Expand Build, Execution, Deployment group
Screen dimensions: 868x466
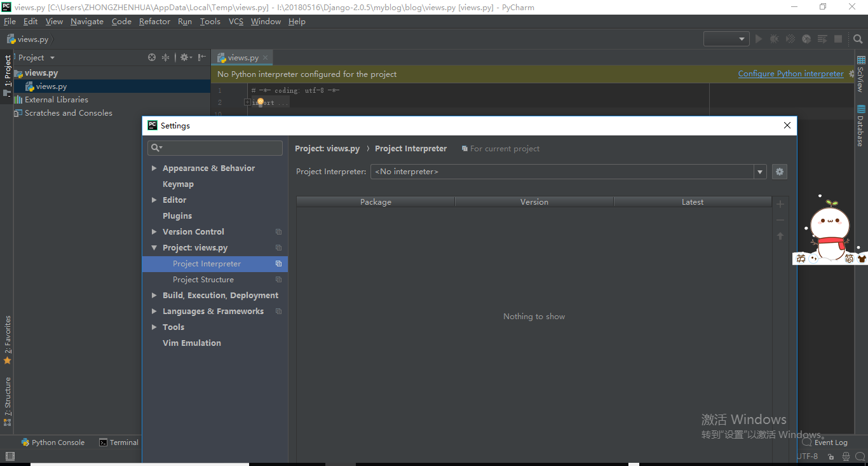[x=154, y=296]
